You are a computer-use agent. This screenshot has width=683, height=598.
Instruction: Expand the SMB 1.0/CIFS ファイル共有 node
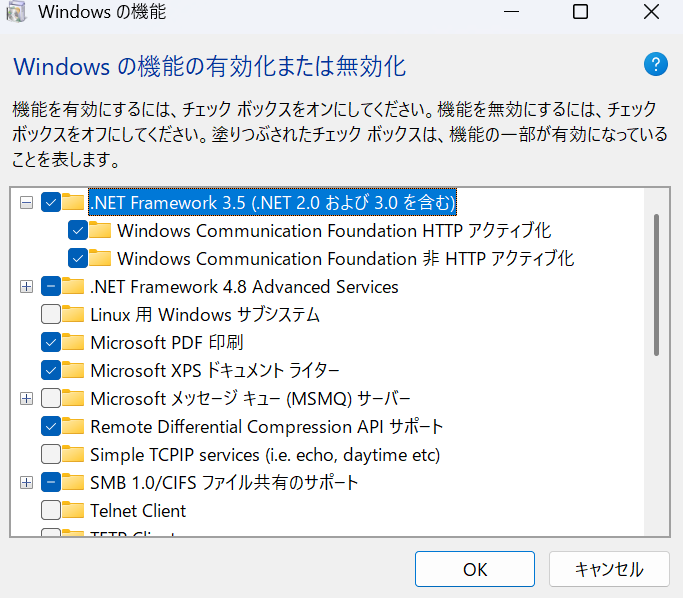click(x=26, y=483)
